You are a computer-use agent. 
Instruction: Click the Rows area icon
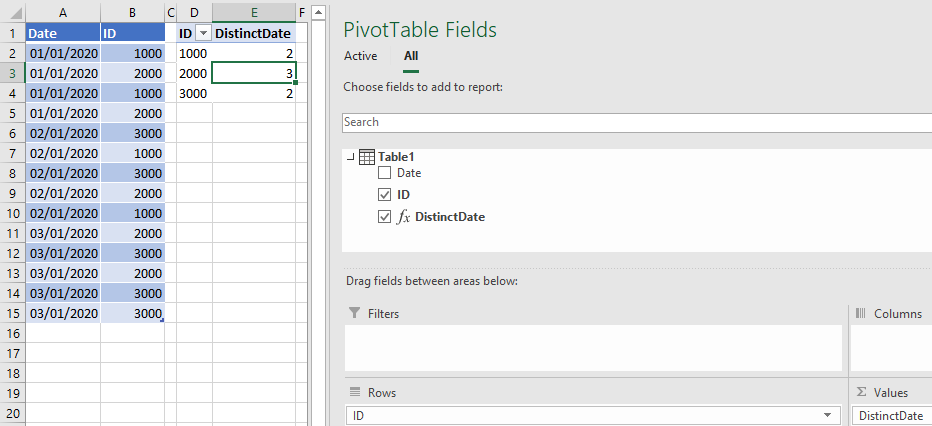pyautogui.click(x=355, y=392)
